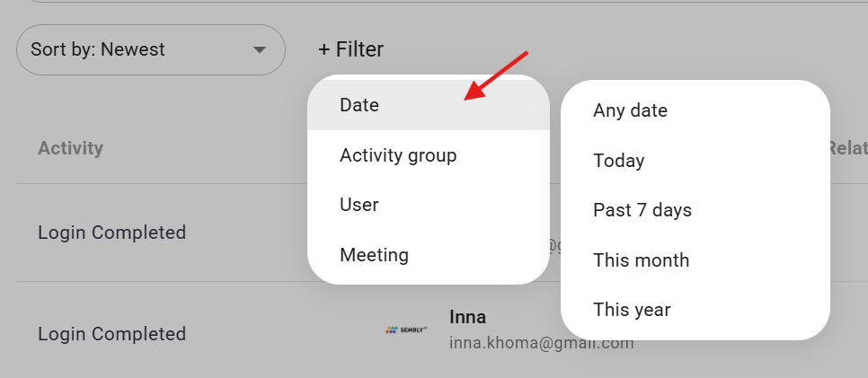Pick the Meeting filter option

coord(374,255)
